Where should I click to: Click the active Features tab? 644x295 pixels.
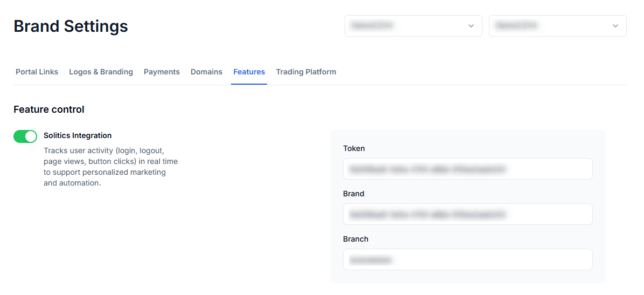[249, 72]
